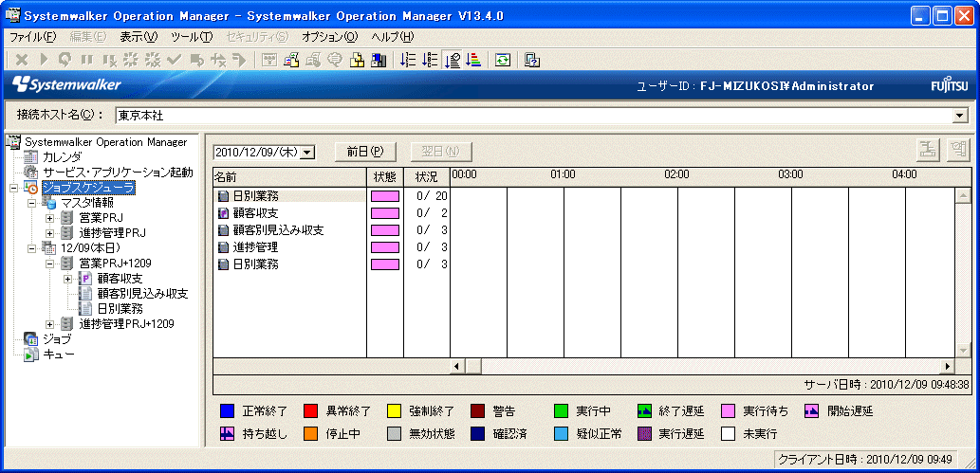980x473 pixels.
Task: Click the red 異常終了 legend swatch
Action: tap(310, 411)
